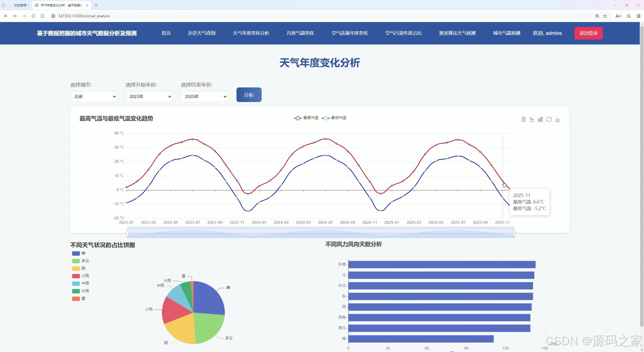
Task: Open start year dropdown showing 2023年
Action: tap(149, 96)
